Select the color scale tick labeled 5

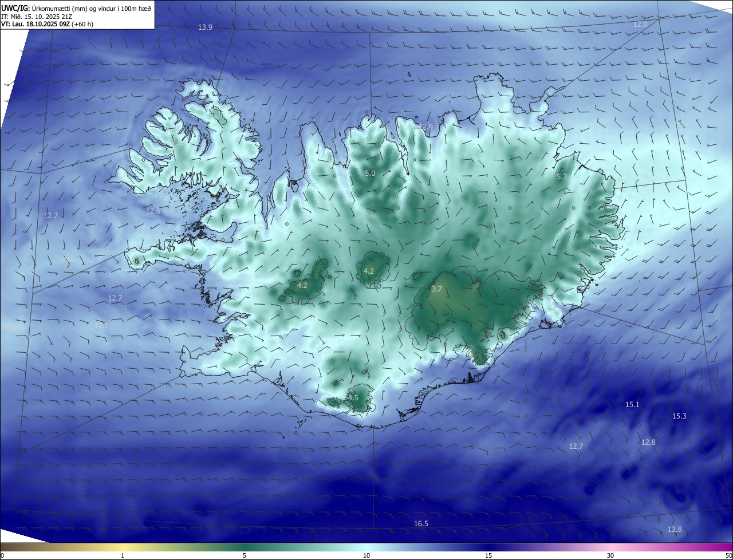[x=245, y=555]
